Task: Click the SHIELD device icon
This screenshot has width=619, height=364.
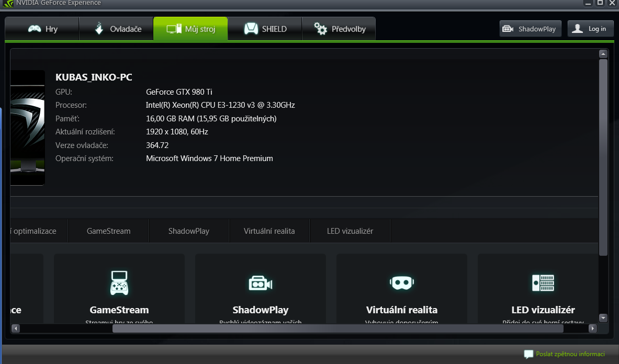Action: click(251, 28)
